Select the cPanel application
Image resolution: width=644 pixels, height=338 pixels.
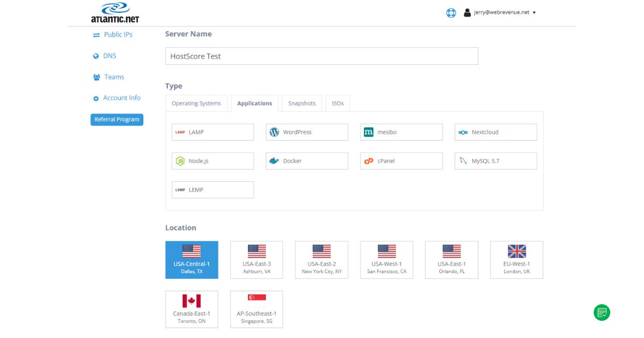pyautogui.click(x=401, y=161)
